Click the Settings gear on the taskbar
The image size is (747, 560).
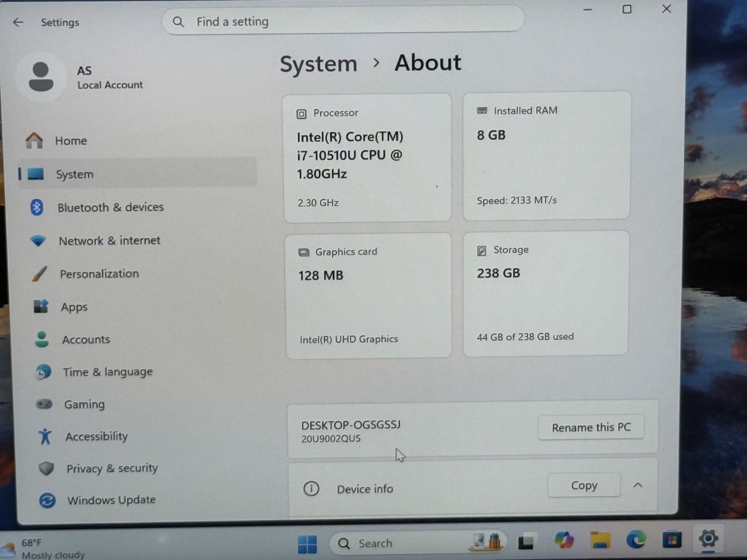click(x=708, y=539)
